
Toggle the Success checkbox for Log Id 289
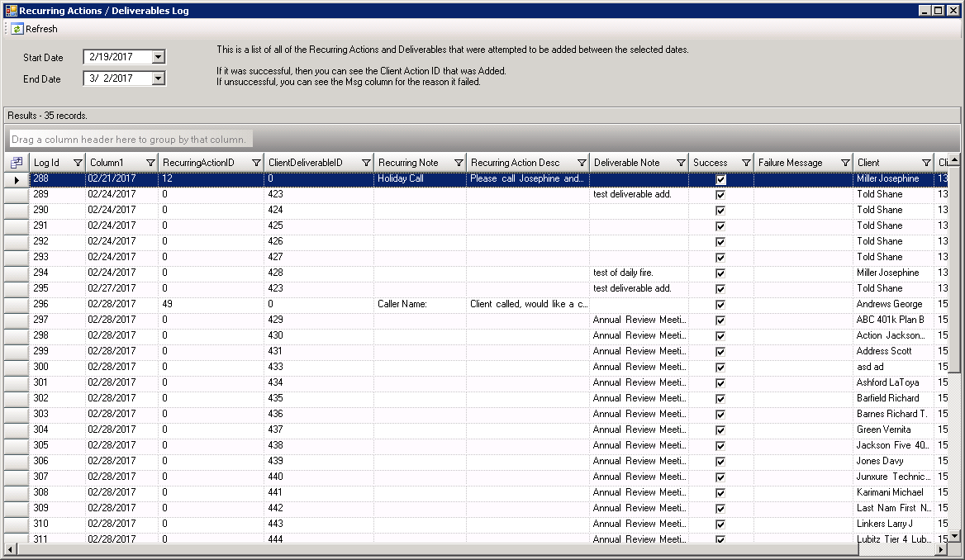(x=720, y=194)
